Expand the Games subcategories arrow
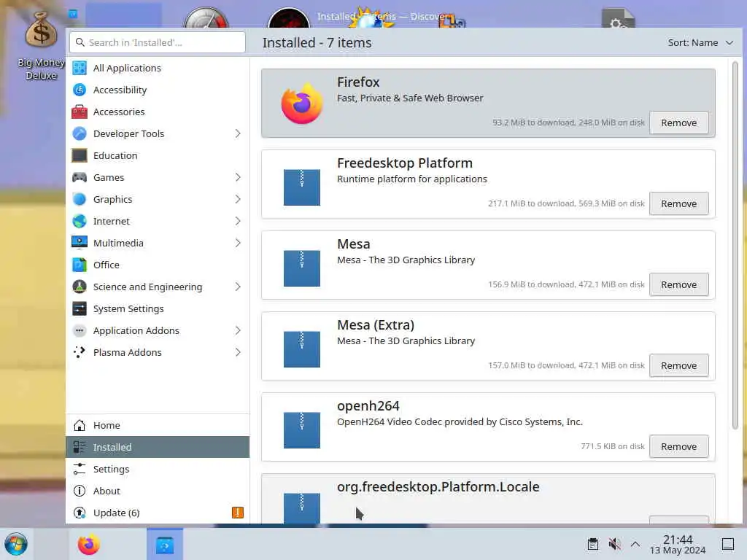This screenshot has height=560, width=747. click(x=238, y=178)
